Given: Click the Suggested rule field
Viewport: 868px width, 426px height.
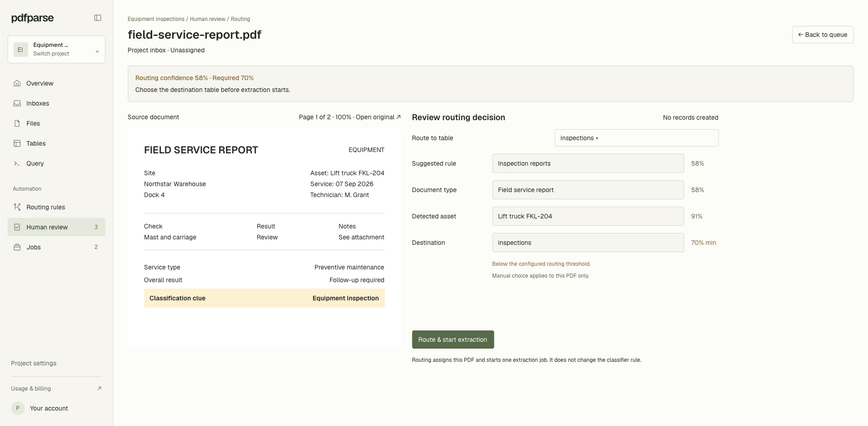Looking at the screenshot, I should coord(588,163).
